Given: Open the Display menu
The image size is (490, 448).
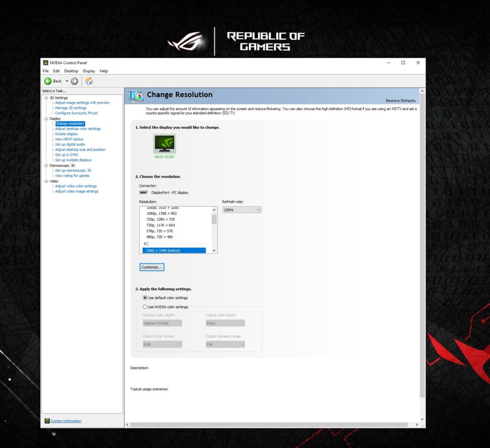Looking at the screenshot, I should (89, 71).
